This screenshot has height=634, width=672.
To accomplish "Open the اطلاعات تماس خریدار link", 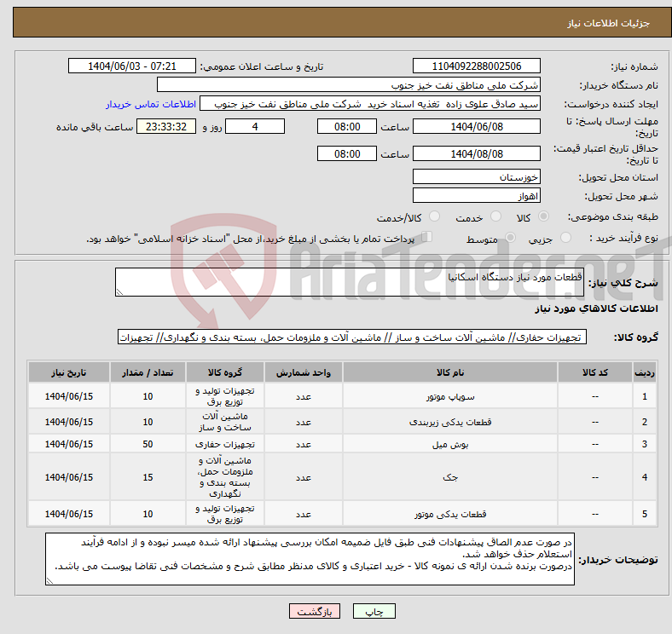I will click(151, 104).
